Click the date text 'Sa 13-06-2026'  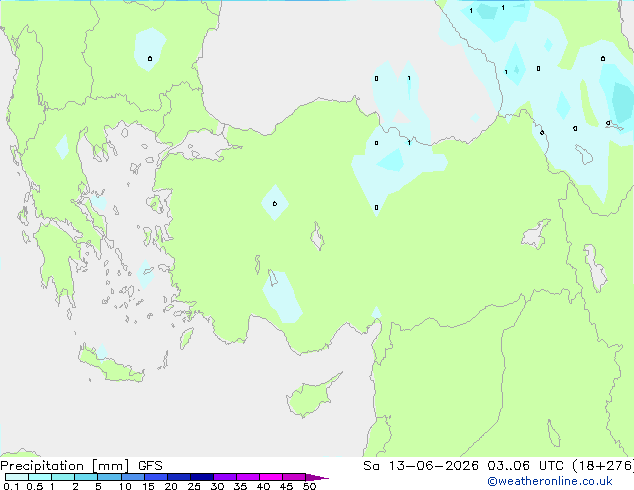pyautogui.click(x=421, y=466)
